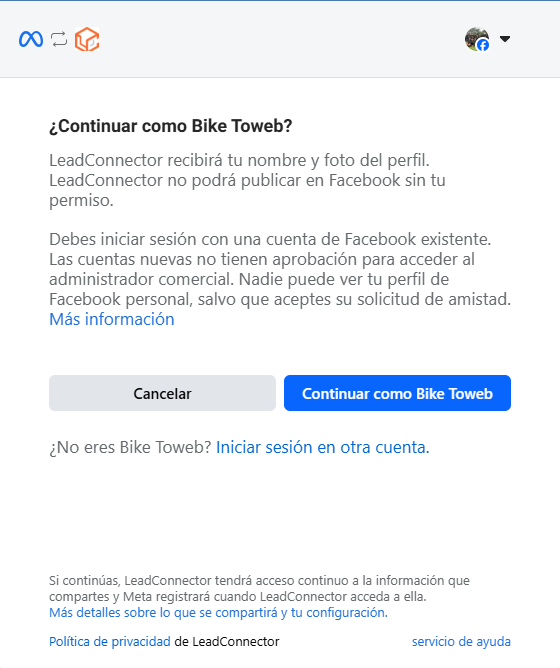The width and height of the screenshot is (560, 668).
Task: Click the ¿No eres Bike Toweb? text
Action: click(130, 447)
